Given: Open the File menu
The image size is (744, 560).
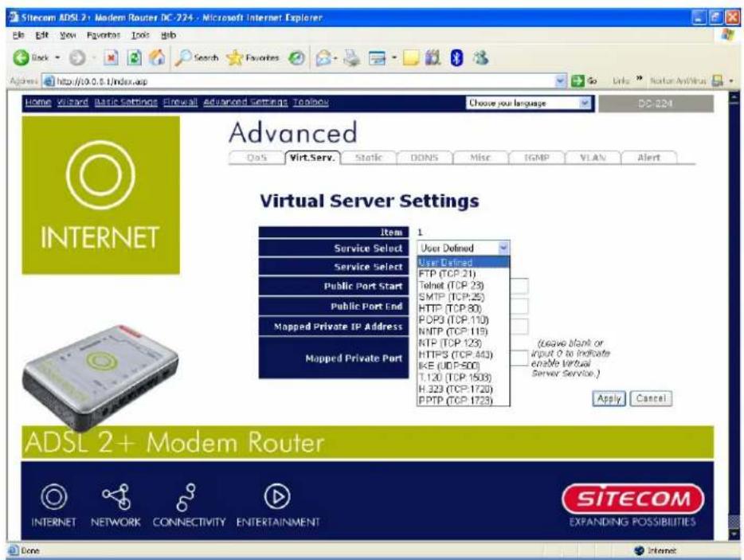Looking at the screenshot, I should (18, 35).
